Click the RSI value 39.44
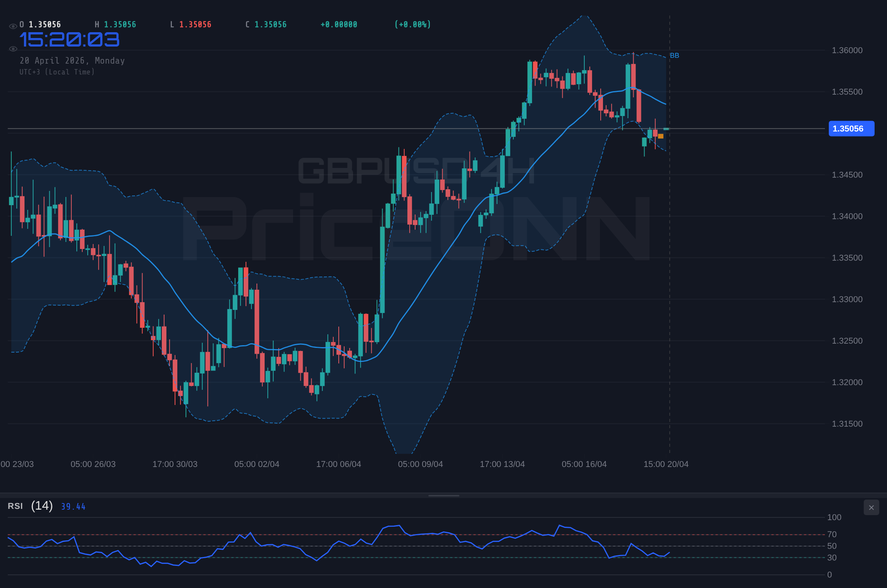Viewport: 887px width, 588px height. 73,507
